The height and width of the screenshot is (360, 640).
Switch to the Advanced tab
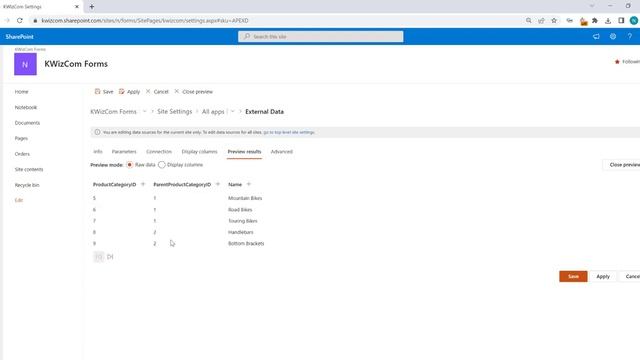click(x=282, y=151)
